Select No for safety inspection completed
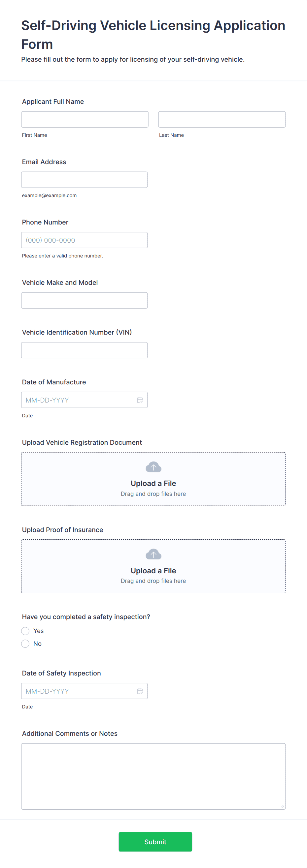This screenshot has width=307, height=868. (x=25, y=644)
